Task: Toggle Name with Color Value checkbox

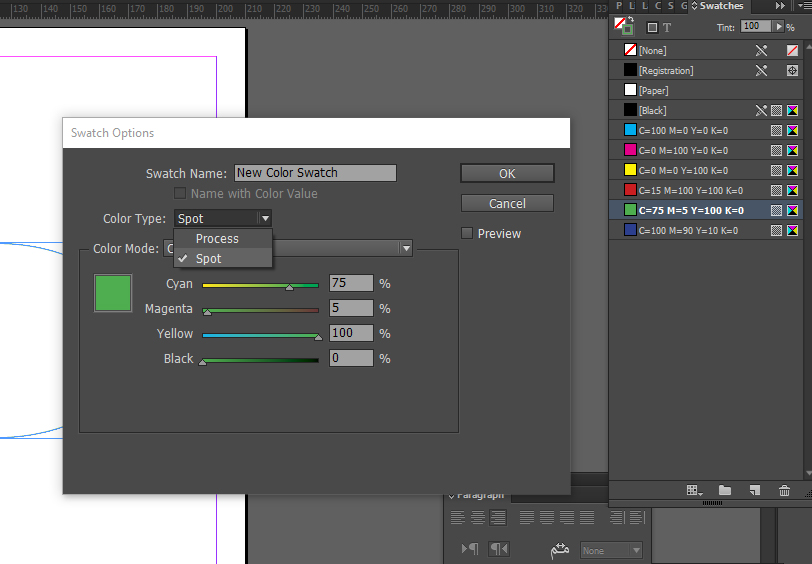Action: (181, 194)
